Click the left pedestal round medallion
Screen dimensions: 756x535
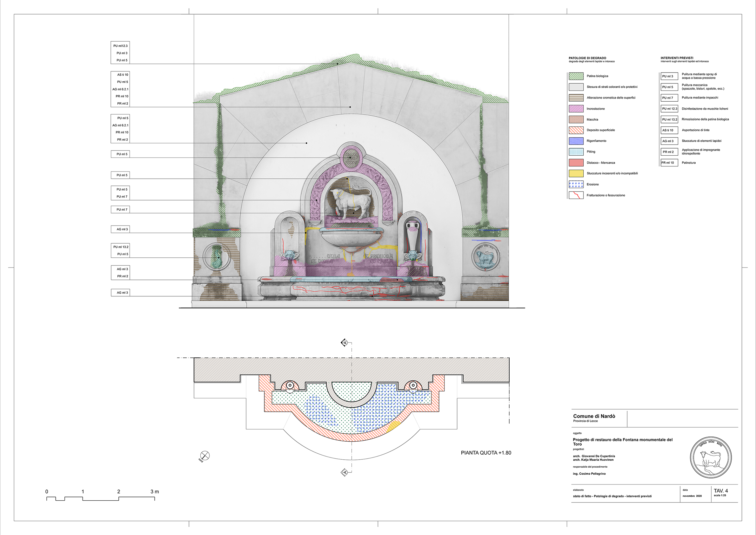pos(217,257)
